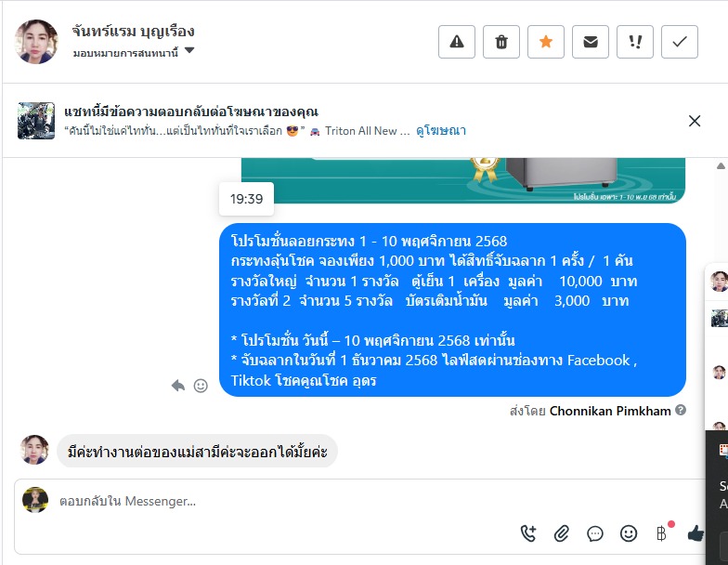Mark conversation done with checkmark button
Image resolution: width=728 pixels, height=565 pixels.
pyautogui.click(x=680, y=42)
